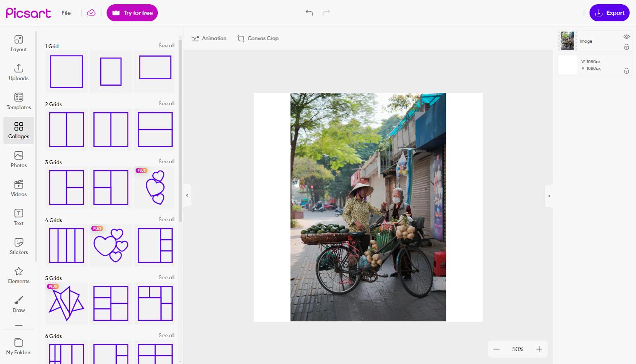Hide the Image layer with the eye toggle

click(626, 37)
